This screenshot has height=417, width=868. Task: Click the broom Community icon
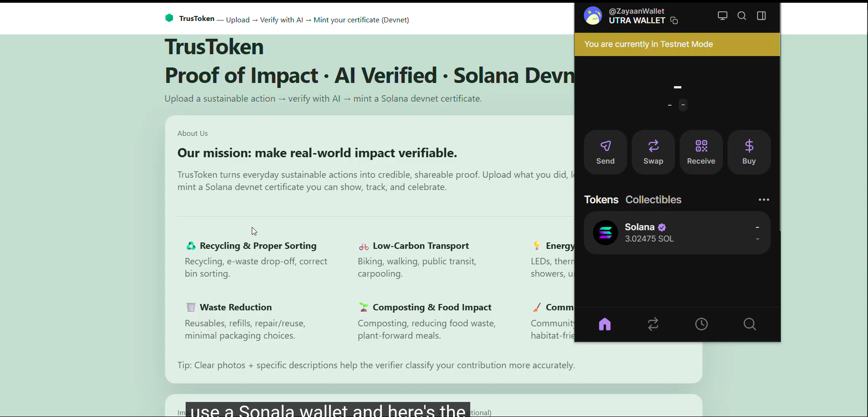point(537,308)
